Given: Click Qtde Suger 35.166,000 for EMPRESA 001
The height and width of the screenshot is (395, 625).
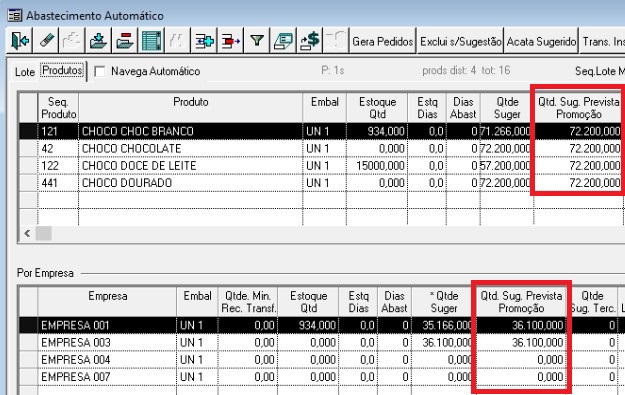Looking at the screenshot, I should point(444,325).
